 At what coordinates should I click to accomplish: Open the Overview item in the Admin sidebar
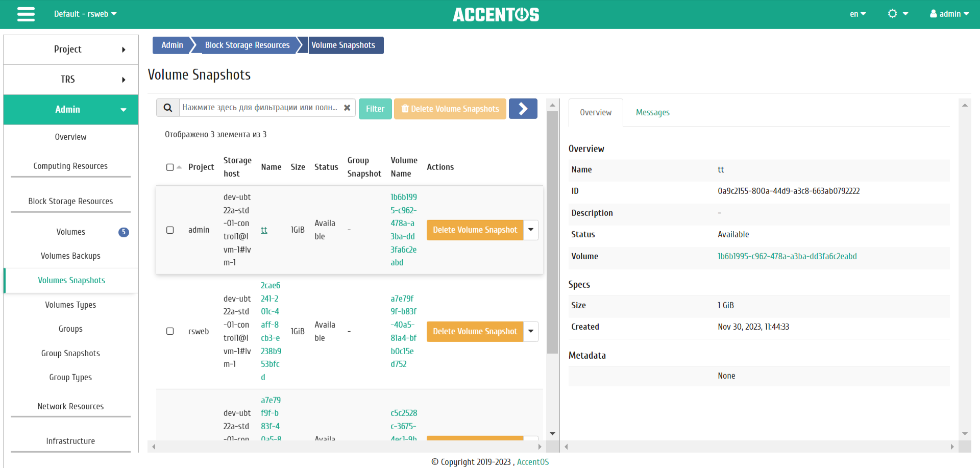[x=71, y=137]
